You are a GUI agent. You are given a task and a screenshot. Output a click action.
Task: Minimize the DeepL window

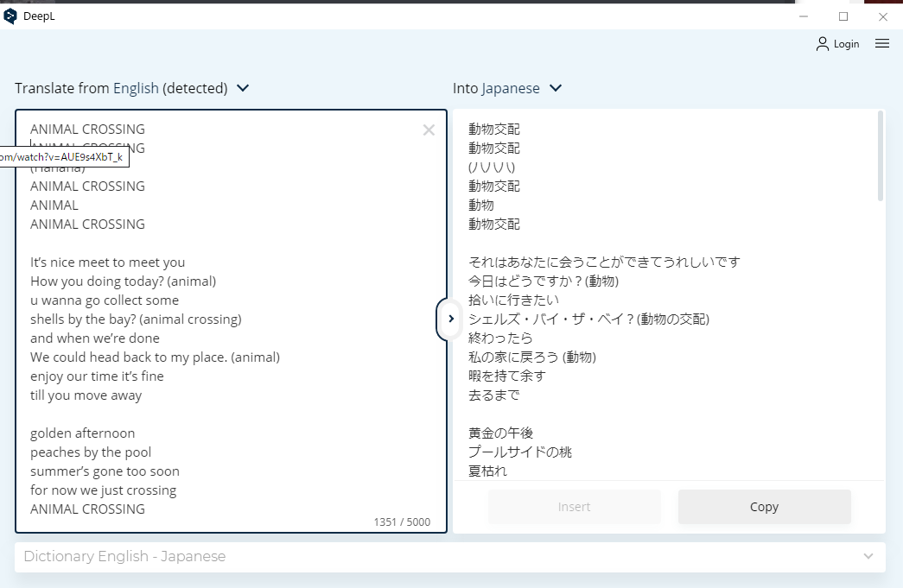pyautogui.click(x=804, y=16)
